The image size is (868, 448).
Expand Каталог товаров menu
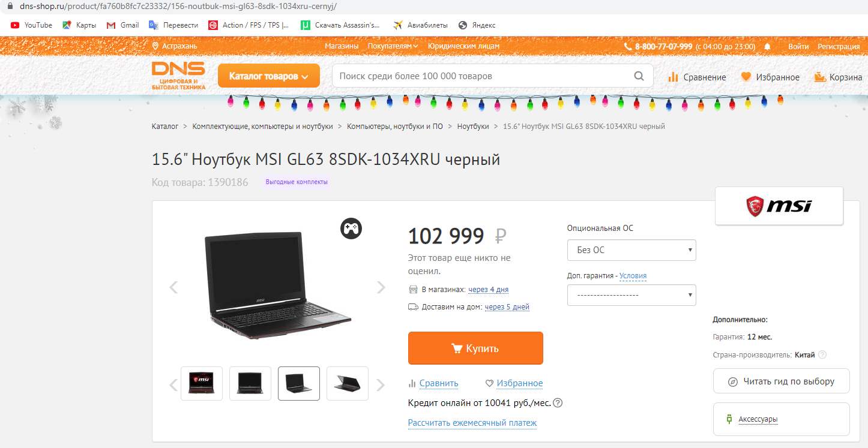(268, 76)
